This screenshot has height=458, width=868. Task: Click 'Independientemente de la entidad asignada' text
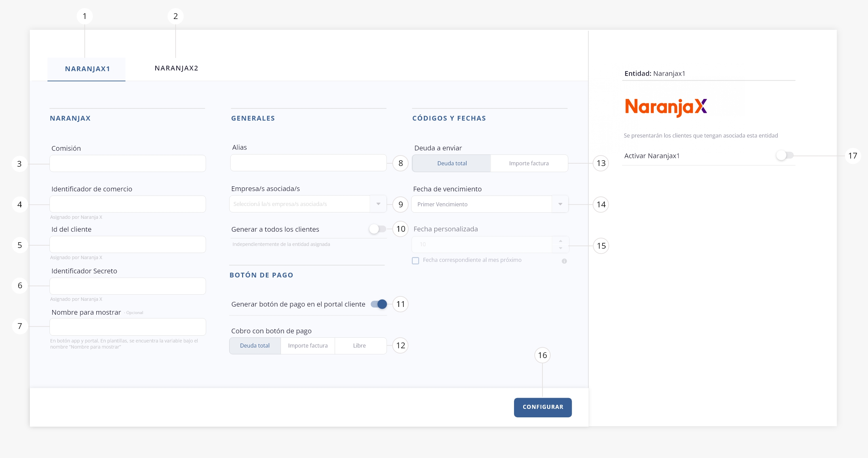[281, 244]
